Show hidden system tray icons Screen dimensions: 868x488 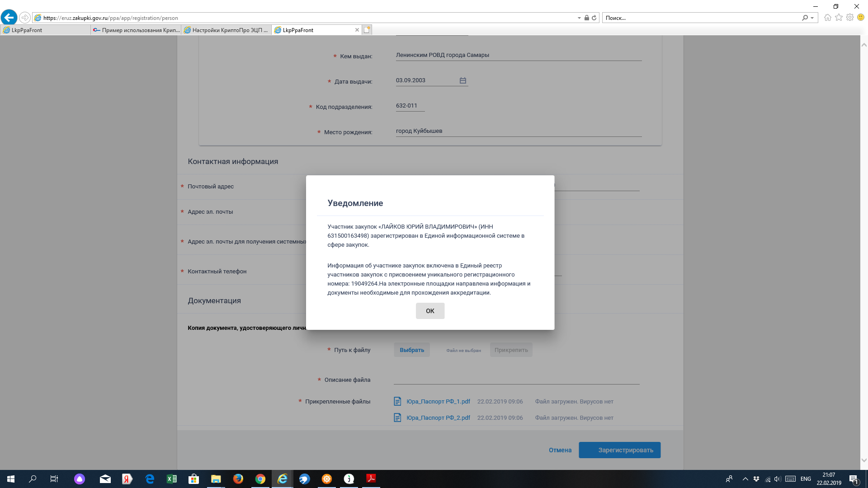pos(745,479)
